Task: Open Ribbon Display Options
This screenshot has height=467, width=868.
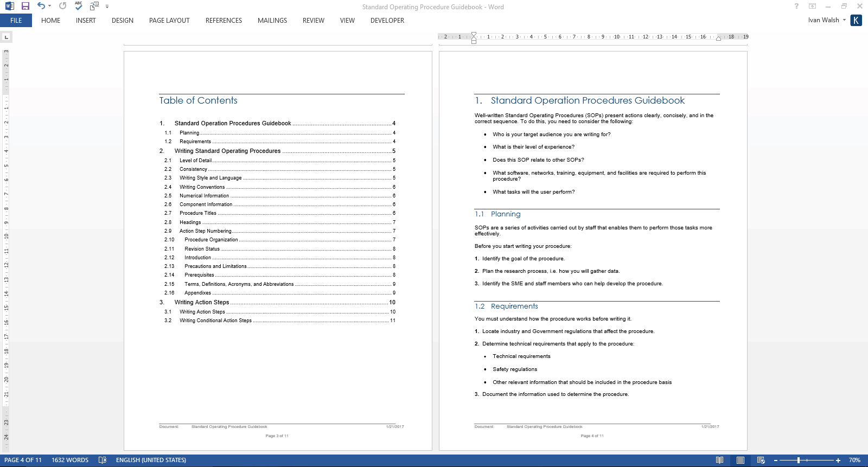Action: [x=812, y=7]
